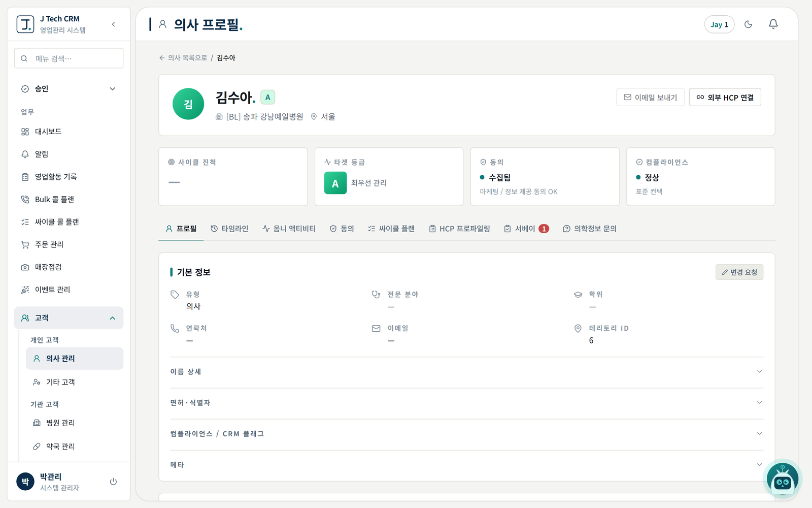Click the 박관리 user name
This screenshot has width=812, height=508.
click(x=51, y=477)
